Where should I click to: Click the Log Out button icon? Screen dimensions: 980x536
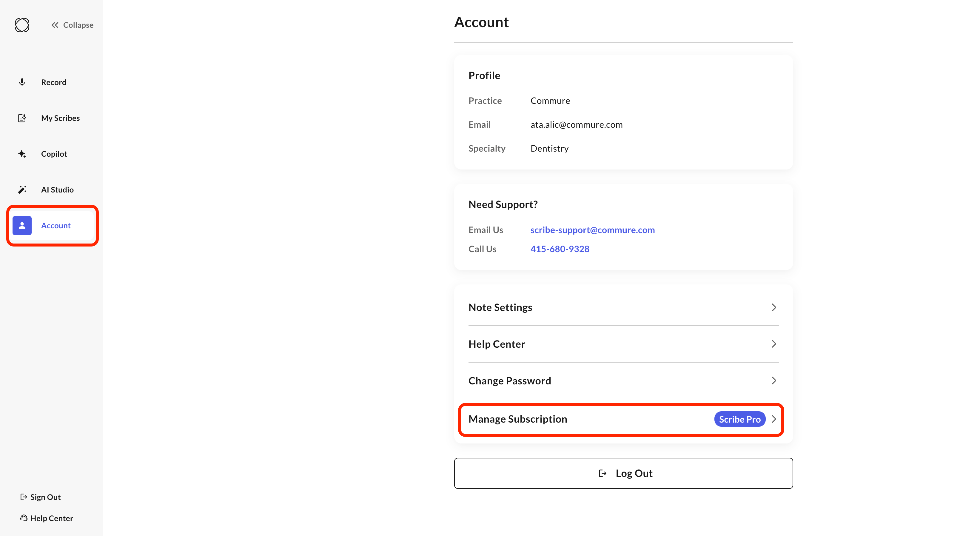(603, 473)
